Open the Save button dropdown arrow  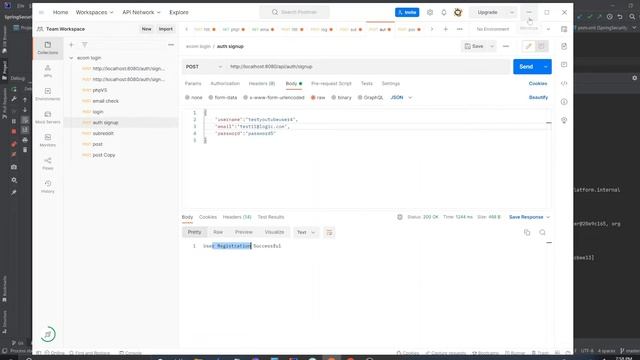coord(492,47)
